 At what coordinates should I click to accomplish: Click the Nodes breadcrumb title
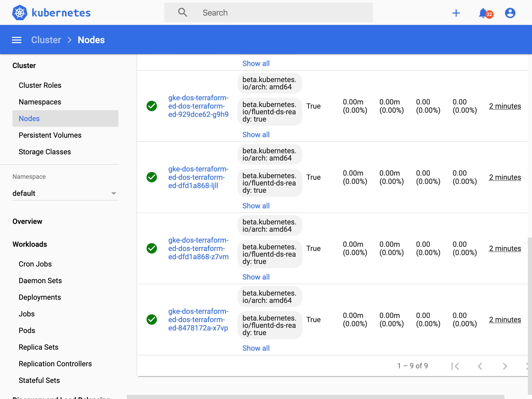[x=91, y=40]
